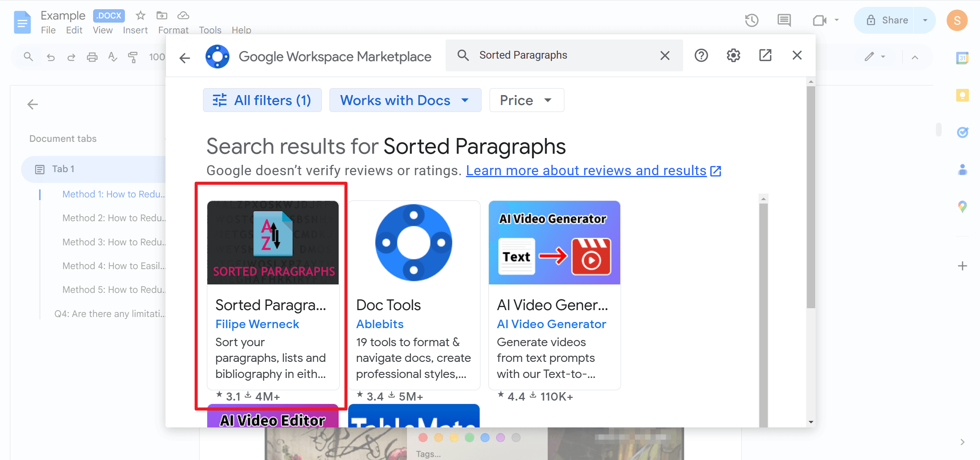Image resolution: width=980 pixels, height=460 pixels.
Task: Open All filters (1) panel
Action: click(x=262, y=100)
